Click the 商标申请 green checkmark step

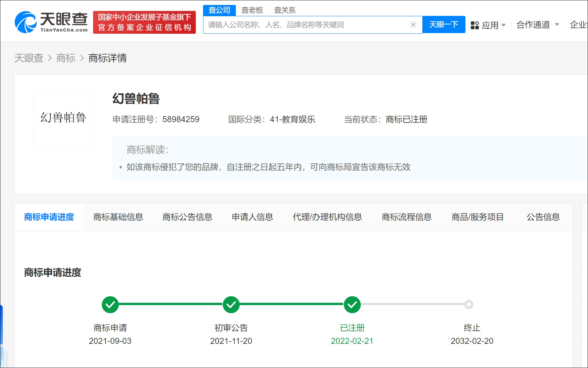click(110, 304)
